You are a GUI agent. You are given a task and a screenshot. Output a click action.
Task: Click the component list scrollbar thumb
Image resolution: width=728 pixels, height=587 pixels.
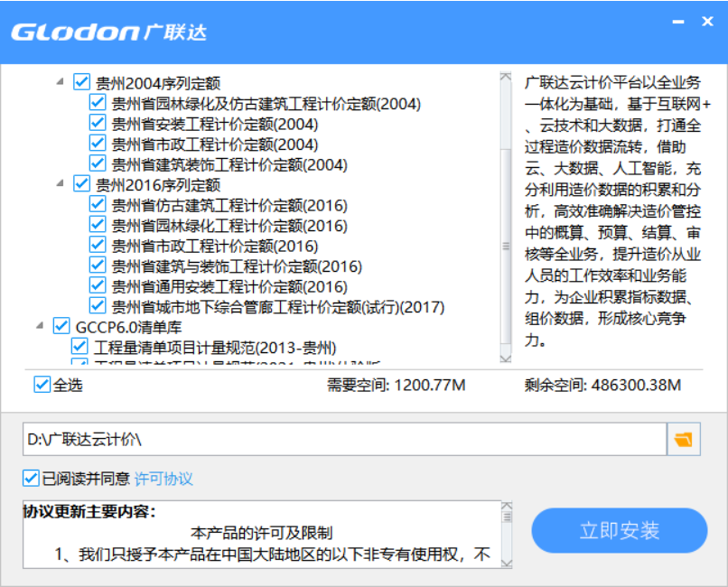[x=506, y=246]
